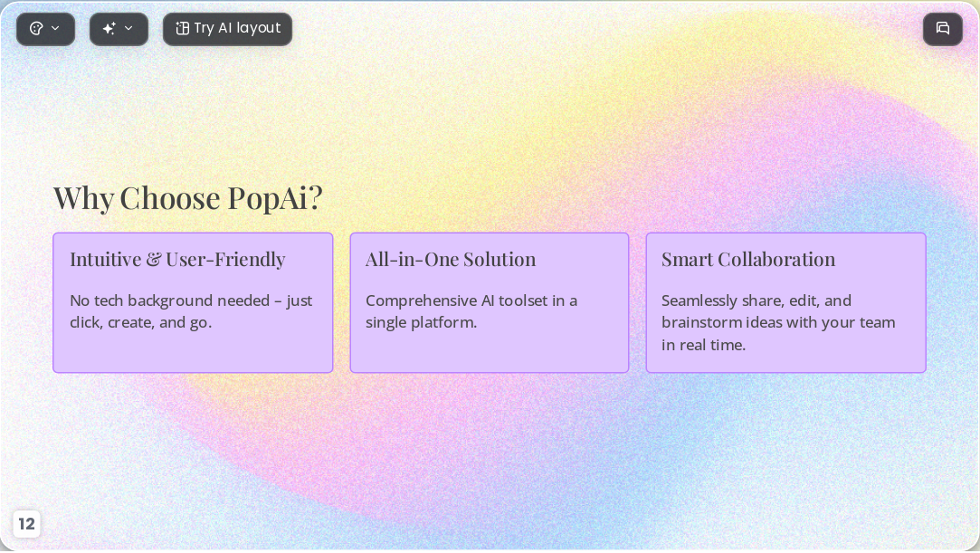Screen dimensions: 980x553
Task: Select the 'Why Choose PopAi?' heading
Action: coord(187,197)
